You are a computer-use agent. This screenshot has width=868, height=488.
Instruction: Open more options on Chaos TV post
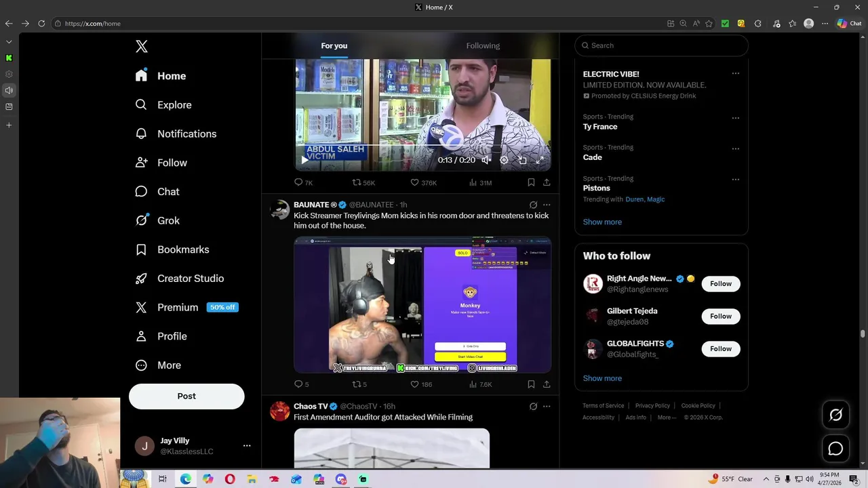click(547, 407)
